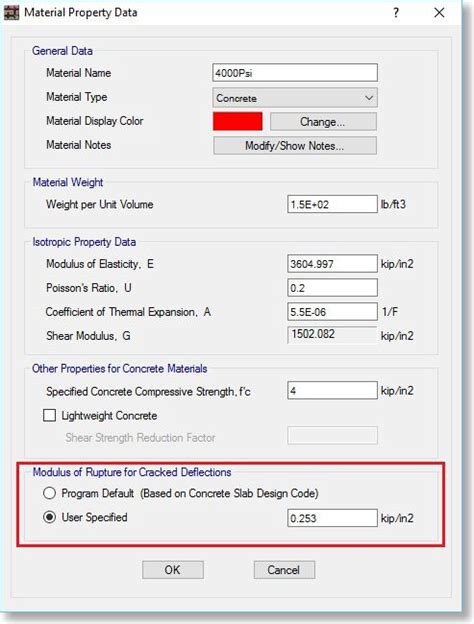474x624 pixels.
Task: Confirm with the OK button
Action: [173, 570]
